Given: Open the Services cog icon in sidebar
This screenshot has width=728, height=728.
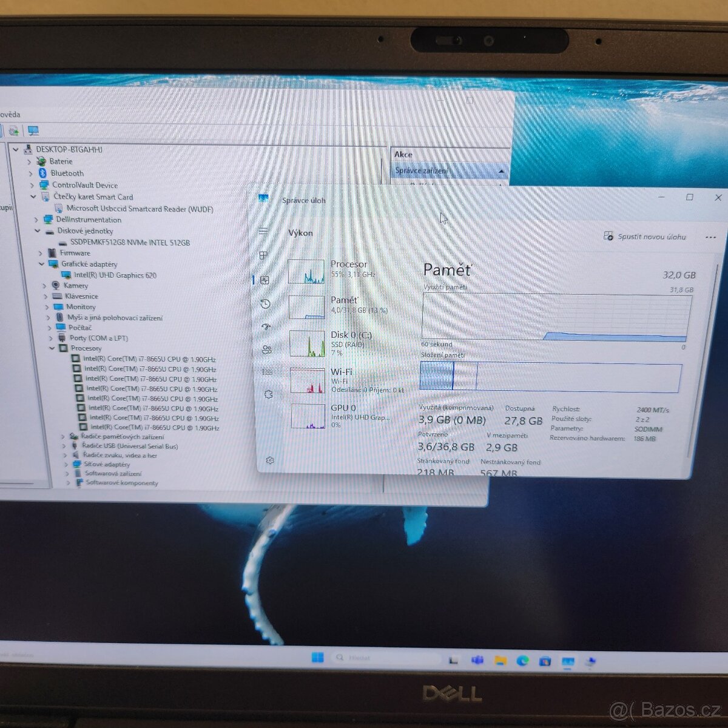Looking at the screenshot, I should [x=267, y=394].
